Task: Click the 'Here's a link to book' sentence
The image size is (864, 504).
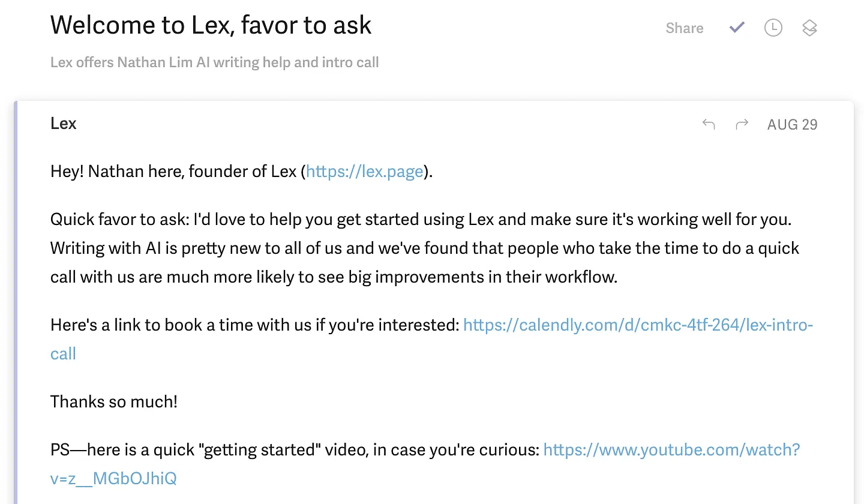Action: point(255,325)
